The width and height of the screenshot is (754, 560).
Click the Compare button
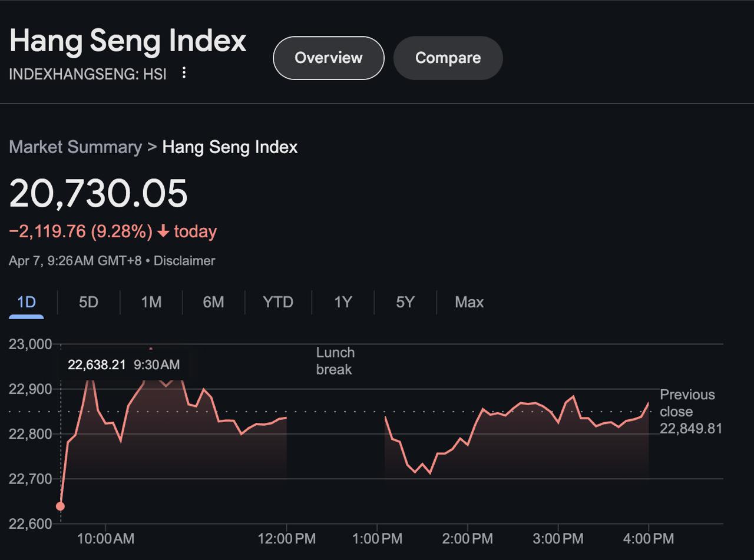click(448, 58)
